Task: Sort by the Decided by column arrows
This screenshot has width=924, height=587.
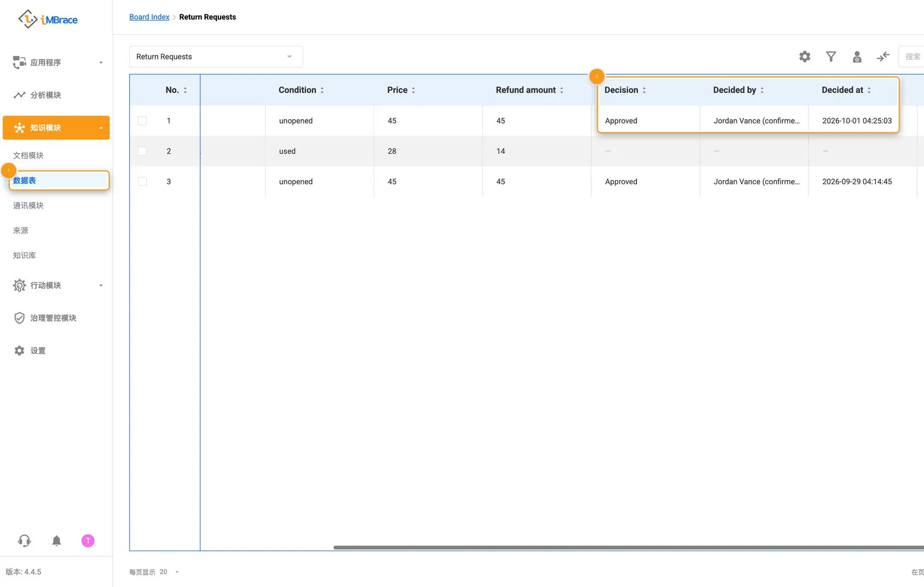Action: pyautogui.click(x=762, y=90)
